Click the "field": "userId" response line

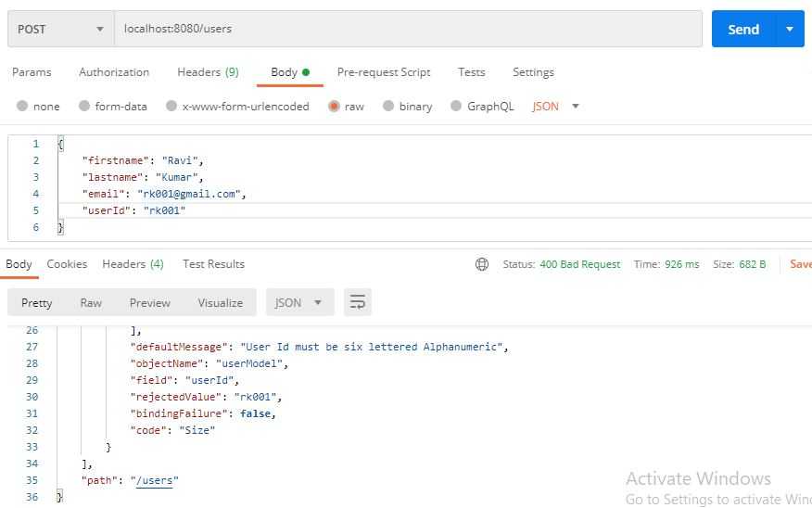click(184, 380)
